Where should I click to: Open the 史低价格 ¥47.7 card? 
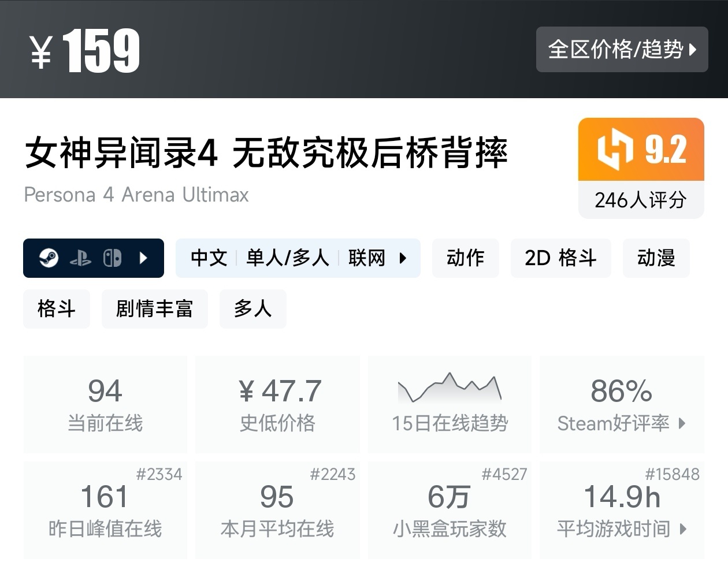pos(277,404)
